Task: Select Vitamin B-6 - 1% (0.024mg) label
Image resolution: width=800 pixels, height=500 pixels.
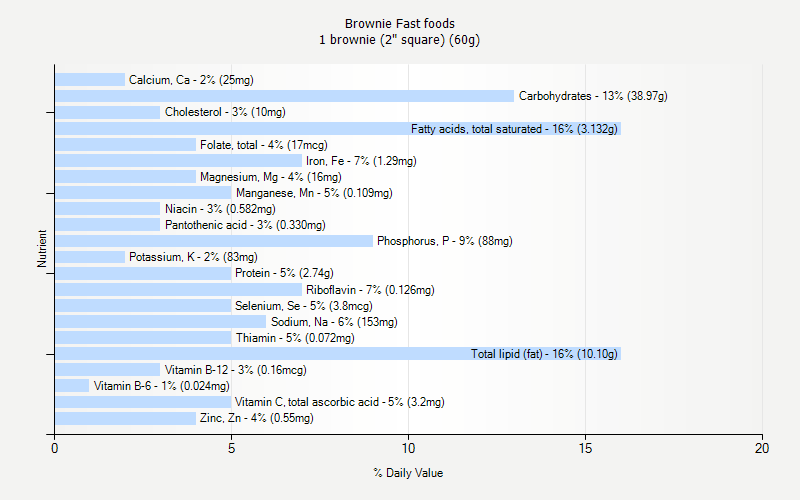Action: pyautogui.click(x=162, y=386)
